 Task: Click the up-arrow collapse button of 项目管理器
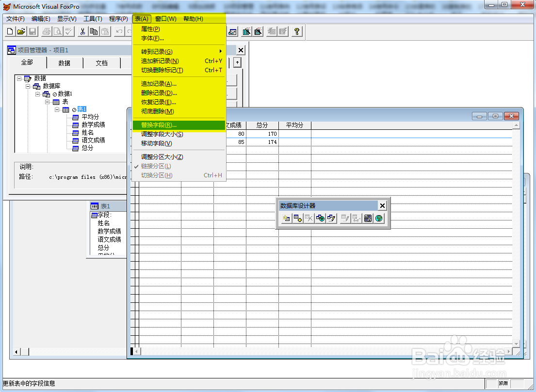[x=237, y=63]
